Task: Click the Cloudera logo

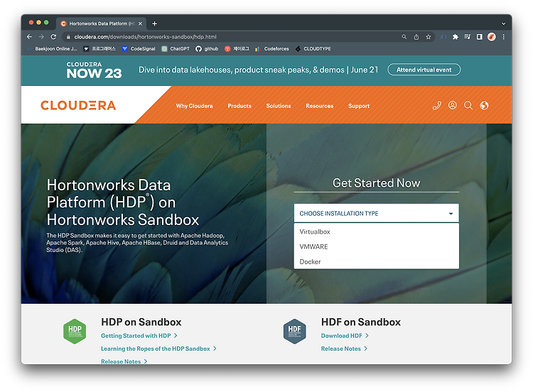Action: (78, 105)
